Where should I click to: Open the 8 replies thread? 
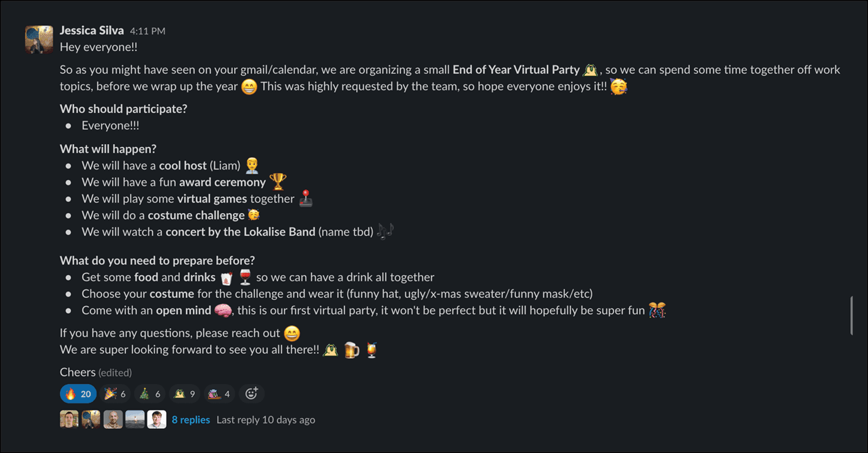click(x=191, y=419)
